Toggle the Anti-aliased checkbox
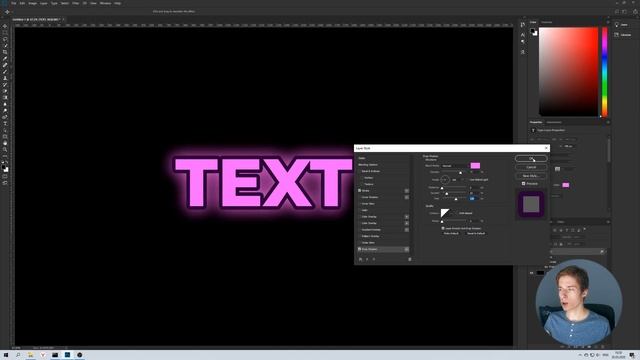Viewport: 640px width, 360px height. click(457, 213)
